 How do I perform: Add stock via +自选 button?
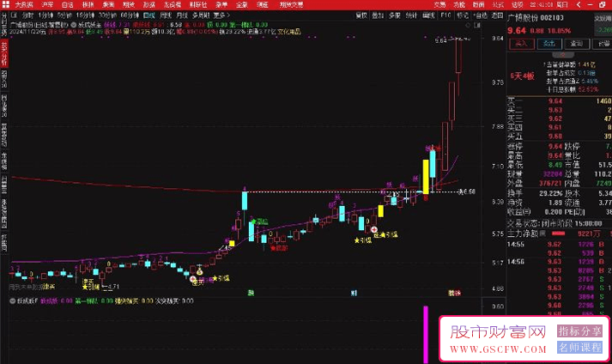click(x=480, y=15)
